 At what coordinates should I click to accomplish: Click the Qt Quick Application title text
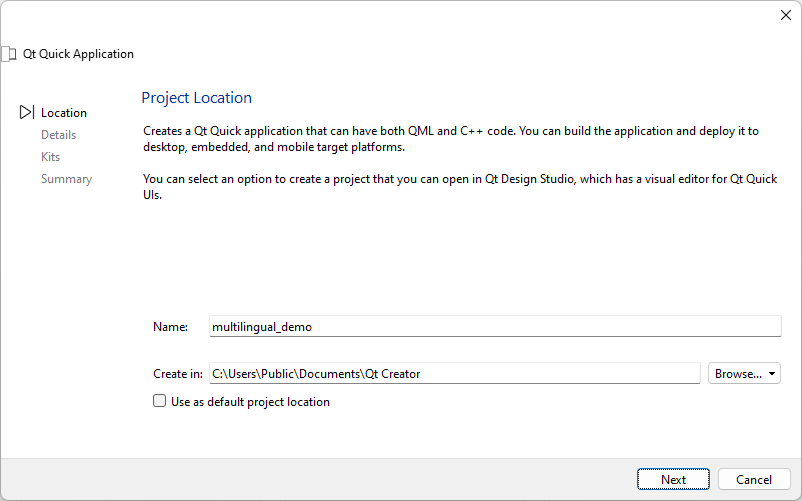click(78, 54)
